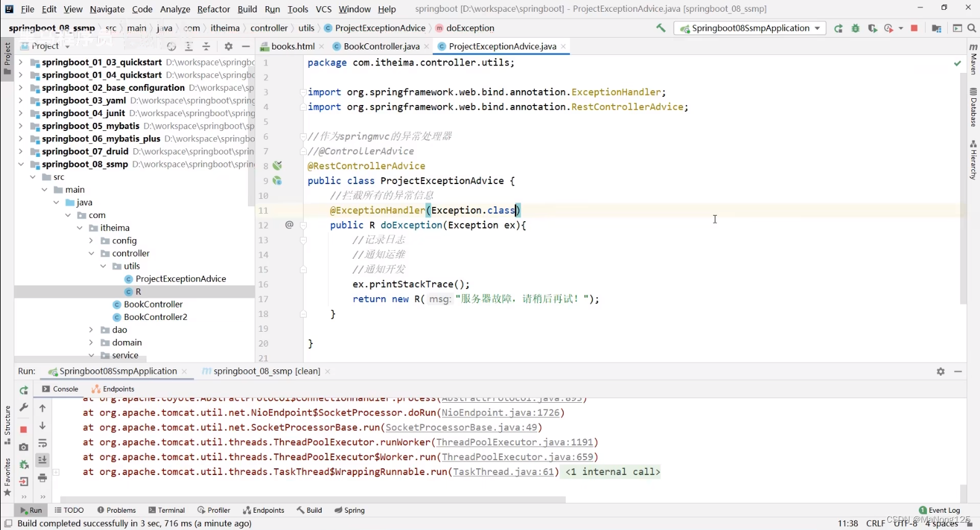The image size is (980, 530).
Task: Rerun the application from the Run panel
Action: pos(23,390)
